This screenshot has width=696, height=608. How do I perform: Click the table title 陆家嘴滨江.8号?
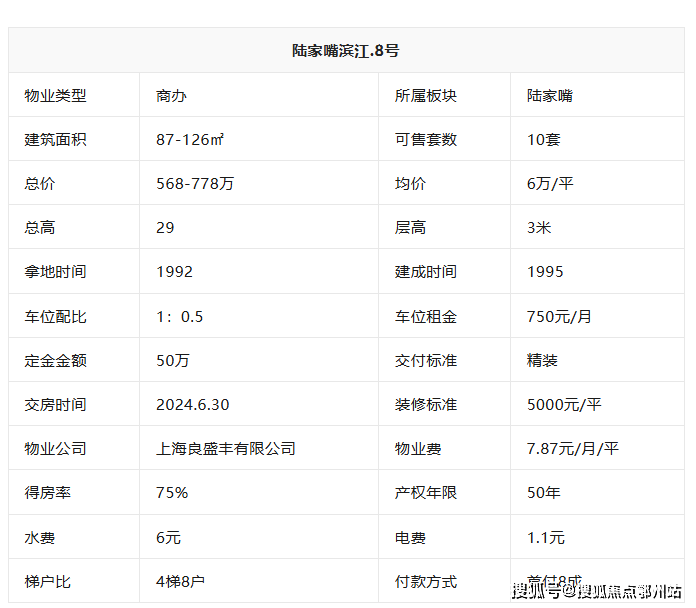coord(347,51)
